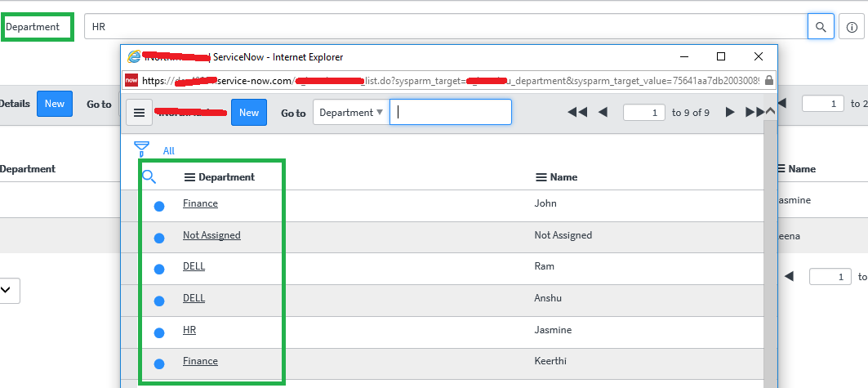Click New button in the background list

(54, 104)
